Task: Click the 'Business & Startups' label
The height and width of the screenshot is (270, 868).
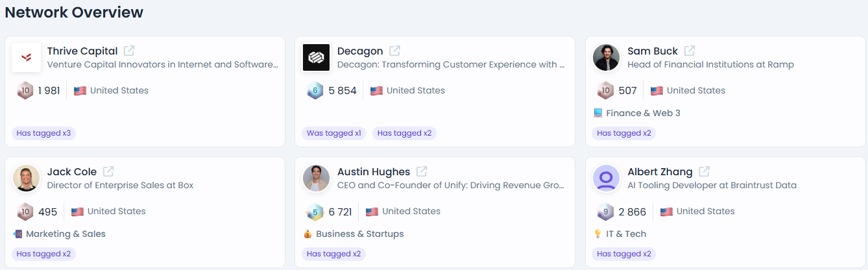Action: pos(360,234)
